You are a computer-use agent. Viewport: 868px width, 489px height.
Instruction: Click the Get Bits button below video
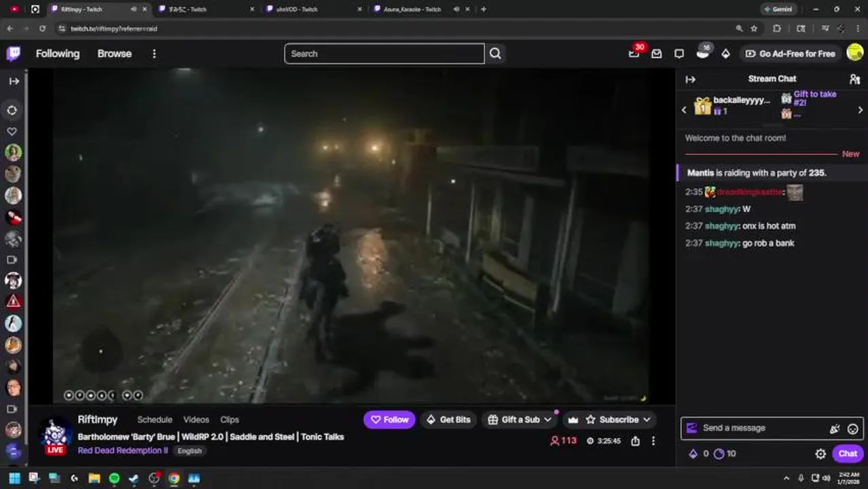pos(448,420)
